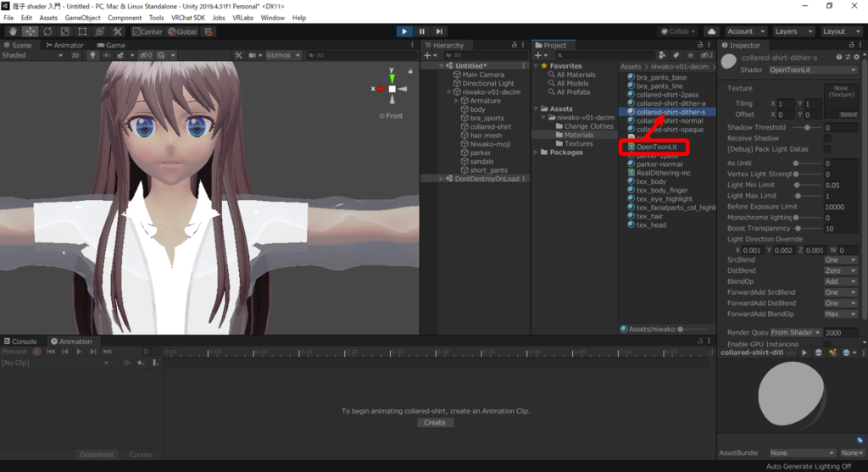Open the GameObject menu
This screenshot has width=868, height=472.
pos(81,18)
